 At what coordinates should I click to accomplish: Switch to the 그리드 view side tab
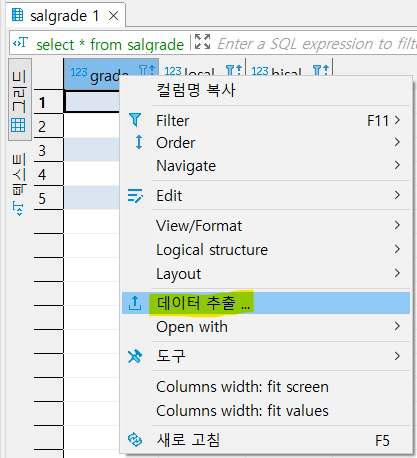[19, 99]
